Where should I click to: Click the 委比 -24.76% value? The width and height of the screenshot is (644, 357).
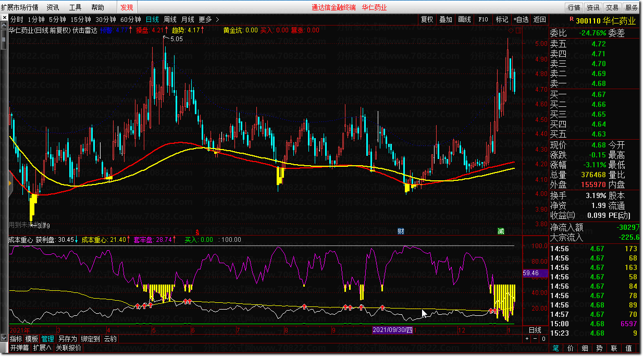click(x=593, y=33)
